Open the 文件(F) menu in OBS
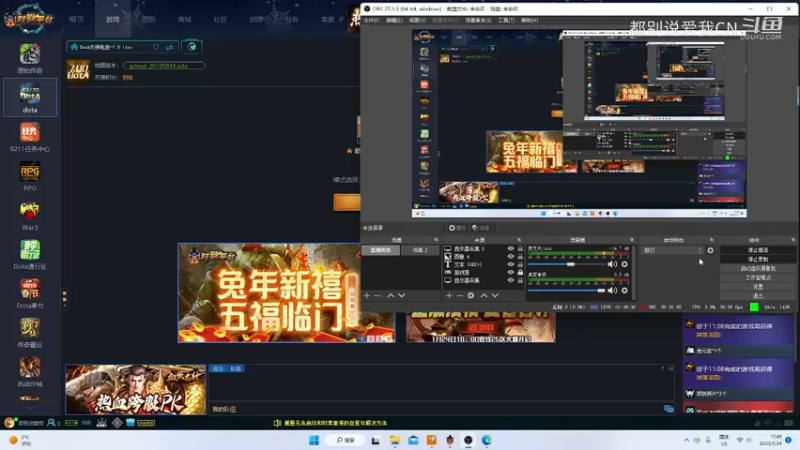Screen dimensions: 800x450 [371, 20]
